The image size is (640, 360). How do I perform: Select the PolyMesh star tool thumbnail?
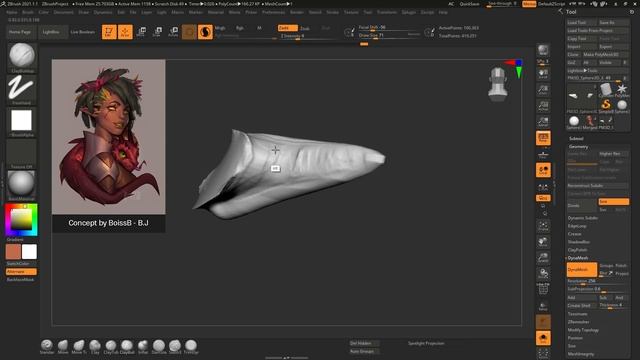point(622,89)
